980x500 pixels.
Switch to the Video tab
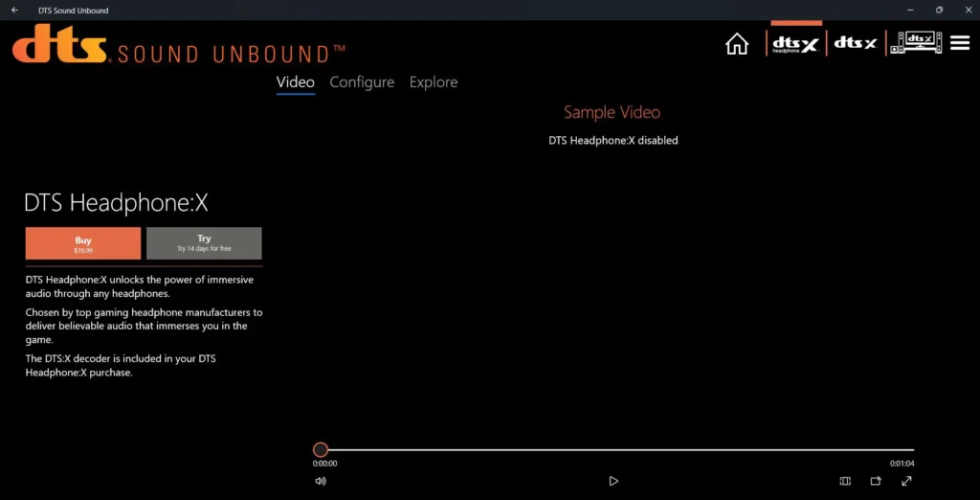tap(296, 82)
